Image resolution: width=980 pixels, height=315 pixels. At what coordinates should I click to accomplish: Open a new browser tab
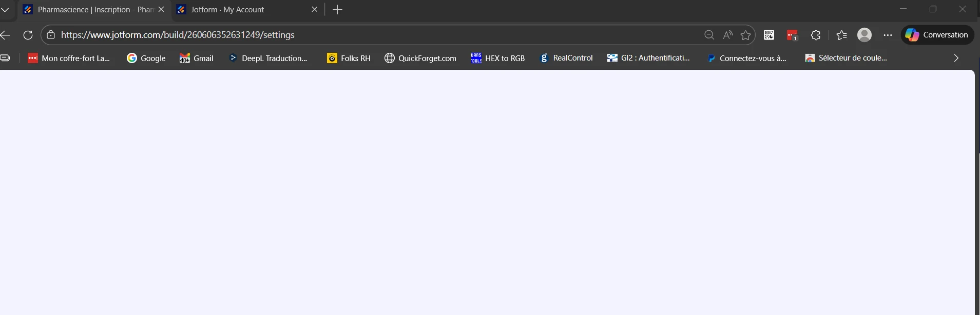[x=337, y=10]
